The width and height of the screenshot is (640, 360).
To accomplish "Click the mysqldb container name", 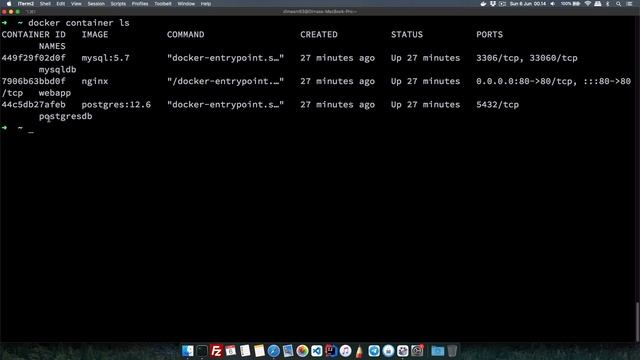I will tap(58, 70).
